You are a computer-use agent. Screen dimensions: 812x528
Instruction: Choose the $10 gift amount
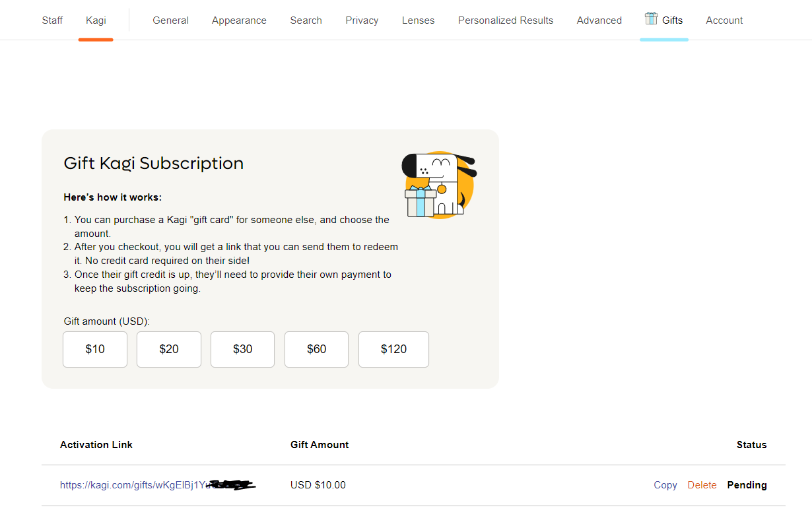[95, 349]
